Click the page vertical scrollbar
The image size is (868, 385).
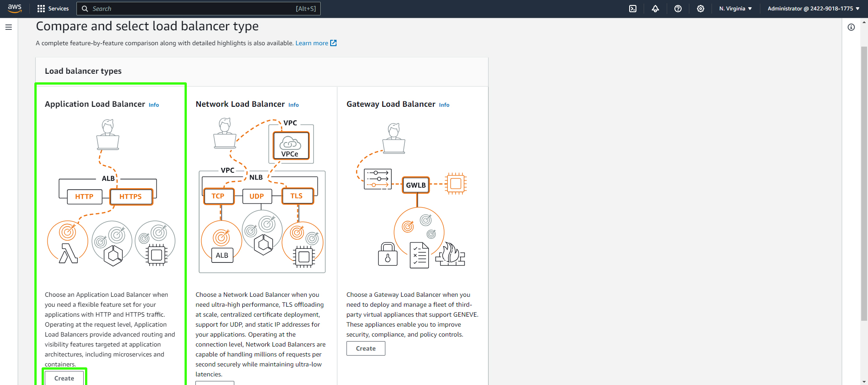(x=864, y=183)
